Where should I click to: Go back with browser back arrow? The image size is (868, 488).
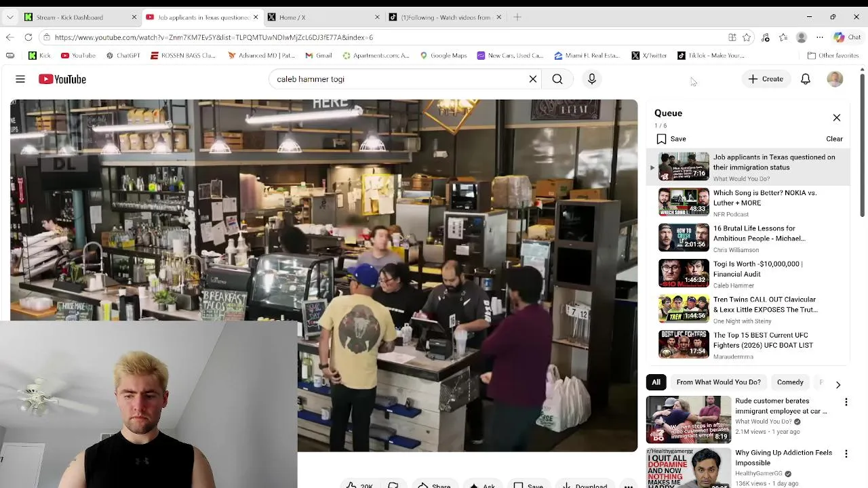(x=9, y=37)
